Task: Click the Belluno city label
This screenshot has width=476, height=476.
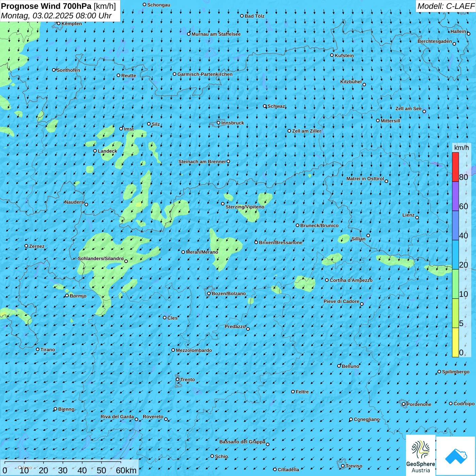Action: (350, 366)
